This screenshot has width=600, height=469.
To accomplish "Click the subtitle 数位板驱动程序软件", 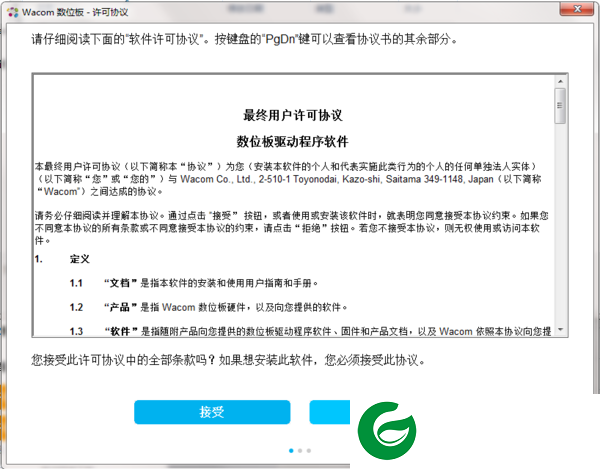I will [x=292, y=142].
